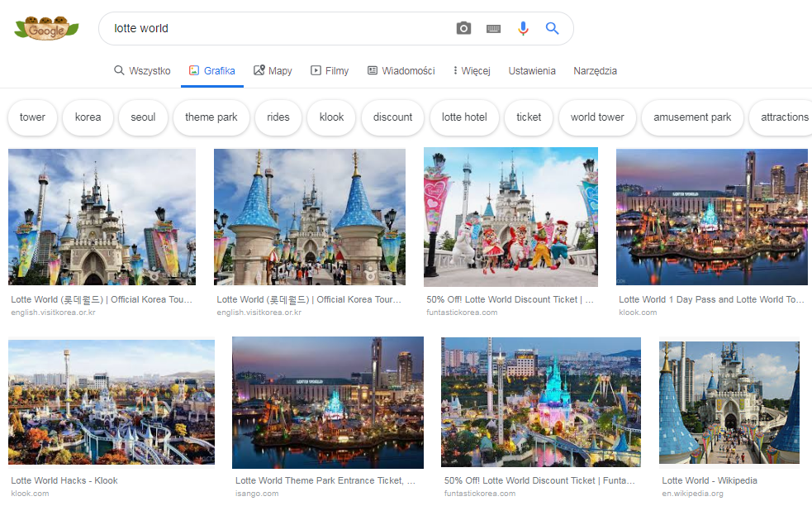Click 'Lotte World - Wikipedia' caption
This screenshot has width=812, height=506.
pos(710,480)
